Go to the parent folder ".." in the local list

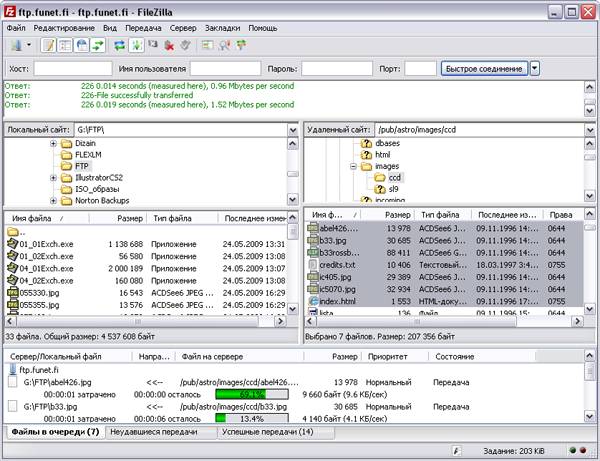coord(17,232)
